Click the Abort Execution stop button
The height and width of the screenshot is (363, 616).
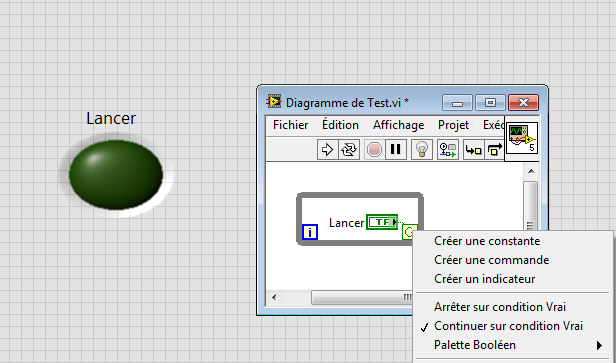pyautogui.click(x=374, y=150)
